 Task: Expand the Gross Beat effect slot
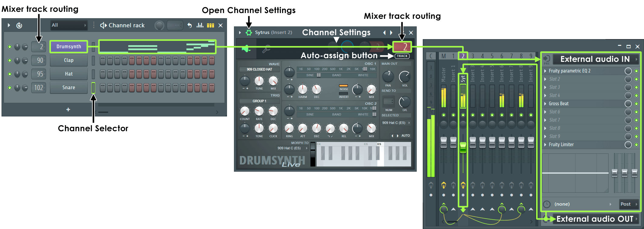tap(545, 104)
